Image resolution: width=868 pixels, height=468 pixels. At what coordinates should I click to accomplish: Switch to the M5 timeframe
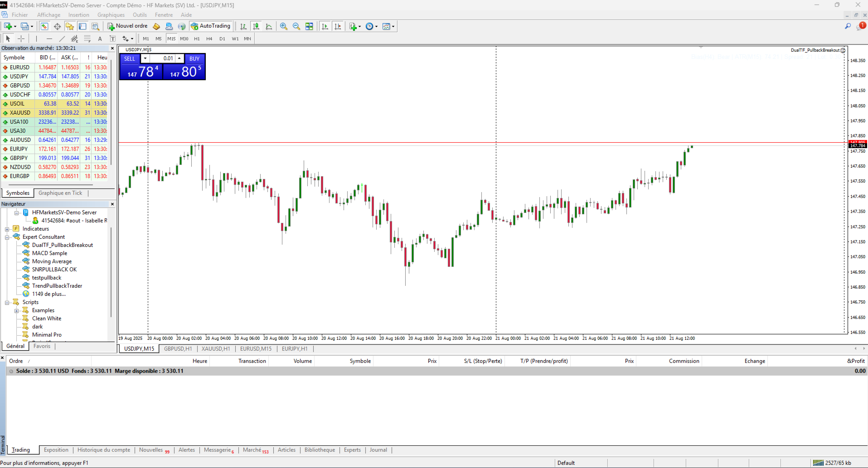pyautogui.click(x=159, y=39)
